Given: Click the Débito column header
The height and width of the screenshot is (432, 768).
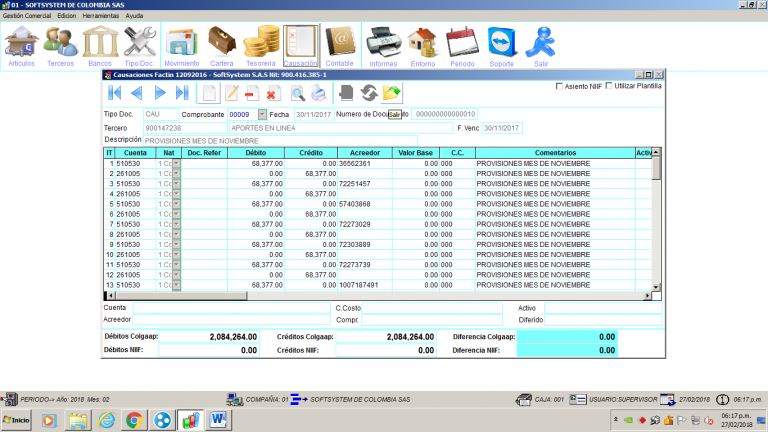Looking at the screenshot, I should coord(256,153).
